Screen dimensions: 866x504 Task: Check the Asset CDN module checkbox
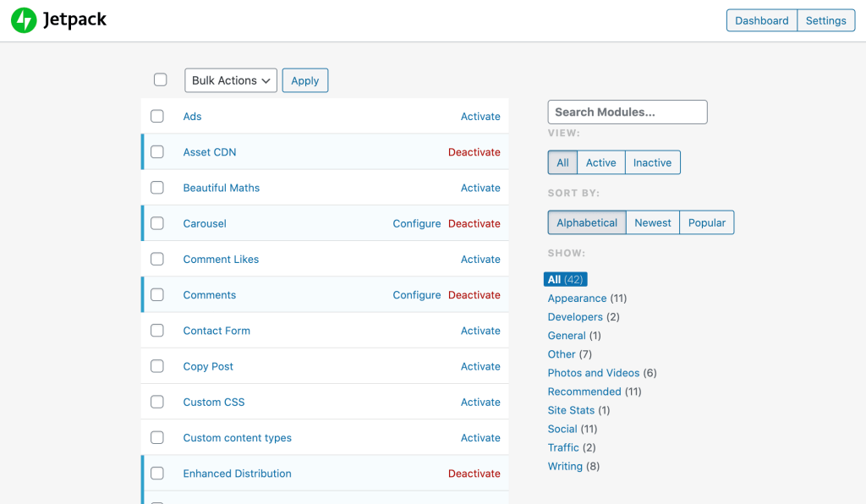(157, 152)
